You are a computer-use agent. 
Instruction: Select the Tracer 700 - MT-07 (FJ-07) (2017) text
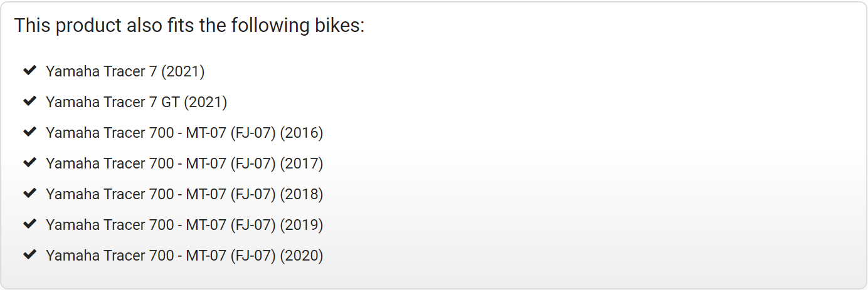coord(184,163)
